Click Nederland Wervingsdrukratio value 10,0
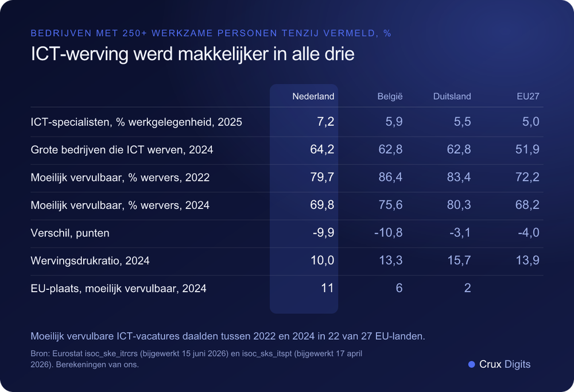Viewport: 574px width, 392px height. coord(322,260)
